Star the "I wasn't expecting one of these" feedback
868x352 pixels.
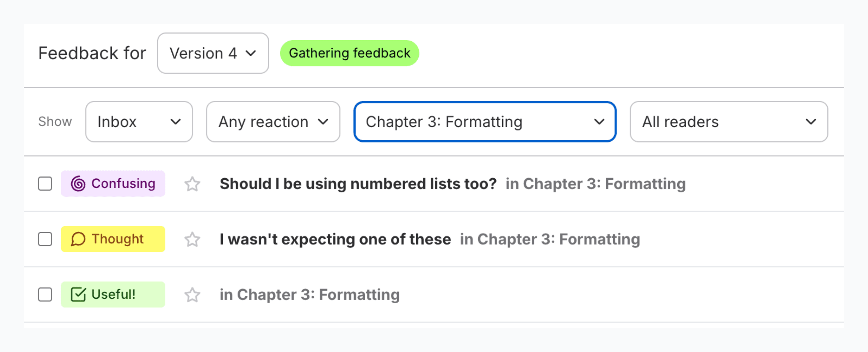[x=192, y=239]
